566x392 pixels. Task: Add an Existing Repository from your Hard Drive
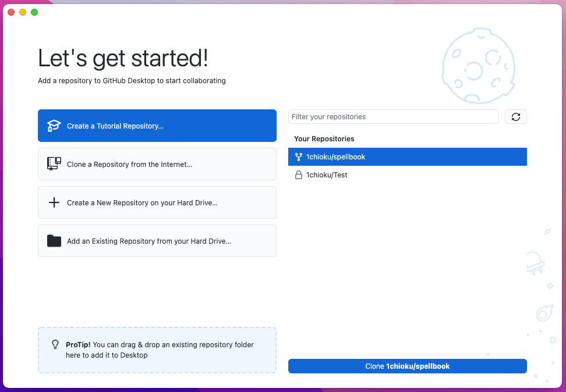157,241
